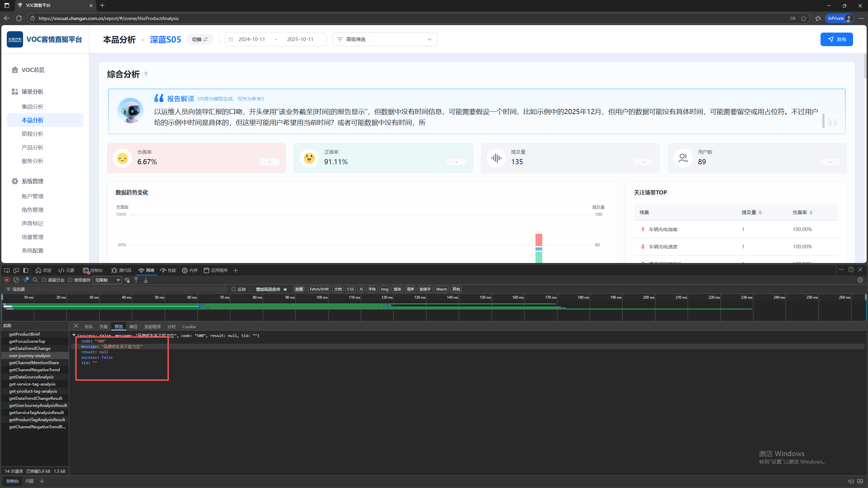The width and height of the screenshot is (868, 488).
Task: Check the 反转 filter checkbox
Action: pyautogui.click(x=233, y=289)
